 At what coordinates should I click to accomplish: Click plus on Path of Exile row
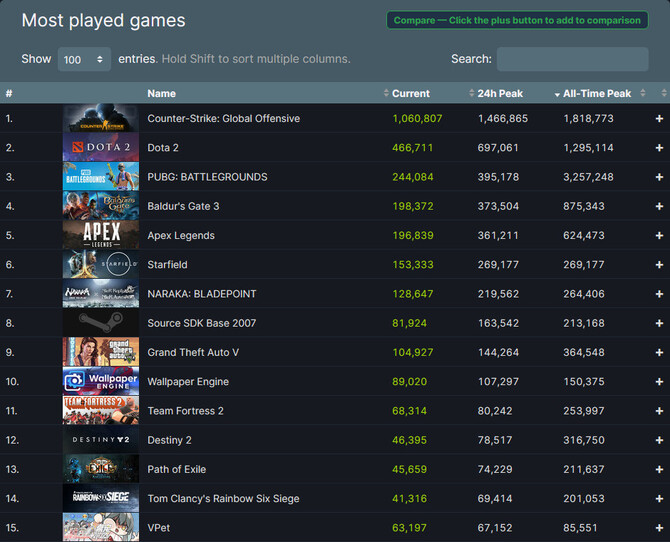tap(659, 469)
